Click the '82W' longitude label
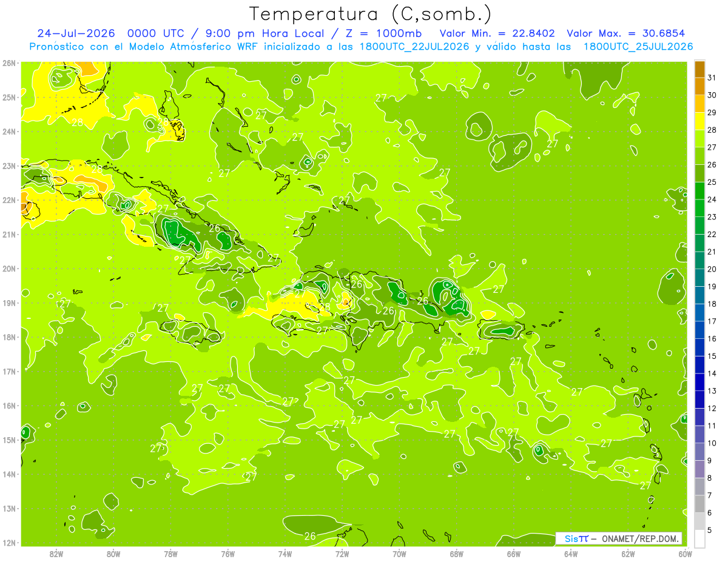 click(x=56, y=554)
